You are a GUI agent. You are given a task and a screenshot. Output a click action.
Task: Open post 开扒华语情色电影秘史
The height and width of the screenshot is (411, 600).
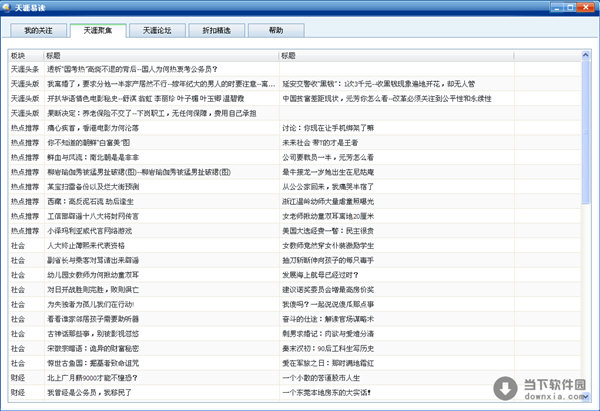coord(145,99)
